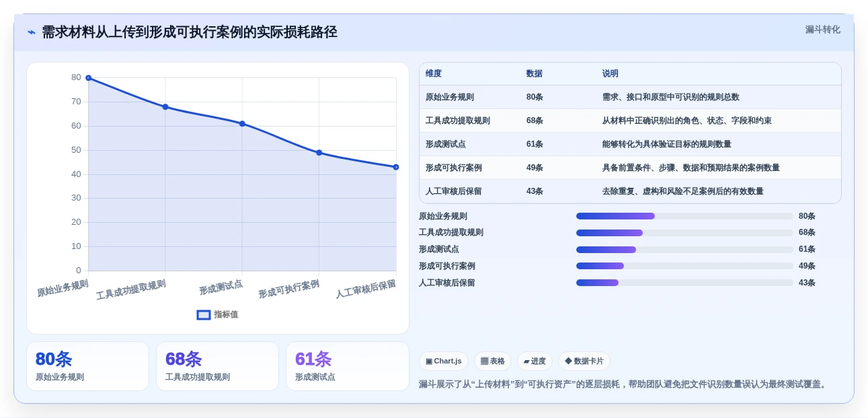Click the 形成测试点 progress bar

684,250
